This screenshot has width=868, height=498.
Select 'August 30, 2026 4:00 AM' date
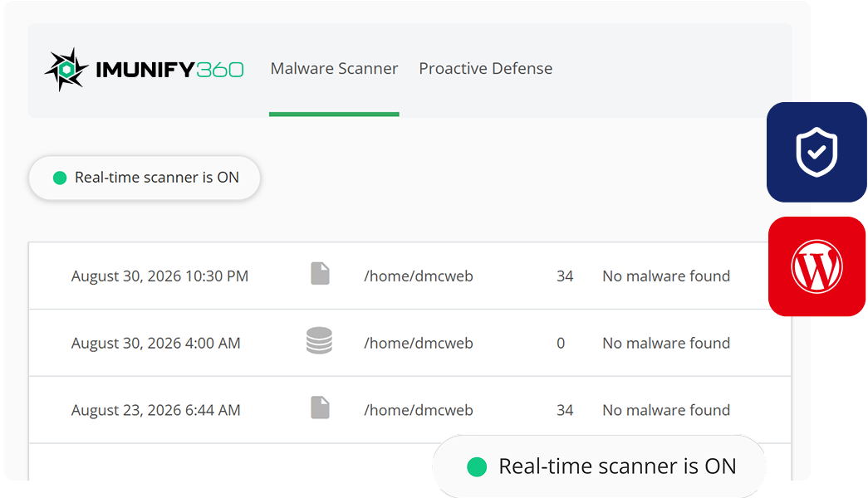[x=155, y=343]
